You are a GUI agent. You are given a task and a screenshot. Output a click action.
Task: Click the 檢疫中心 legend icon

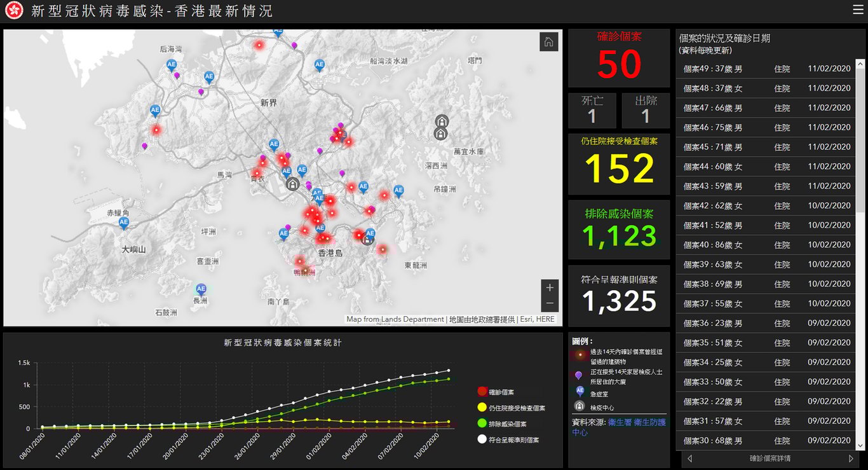580,407
